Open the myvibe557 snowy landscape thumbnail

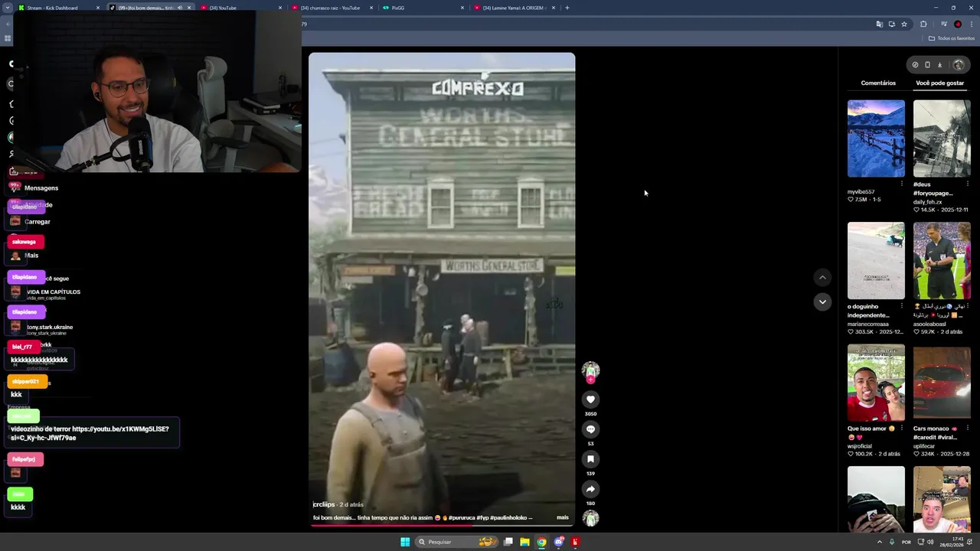click(876, 139)
